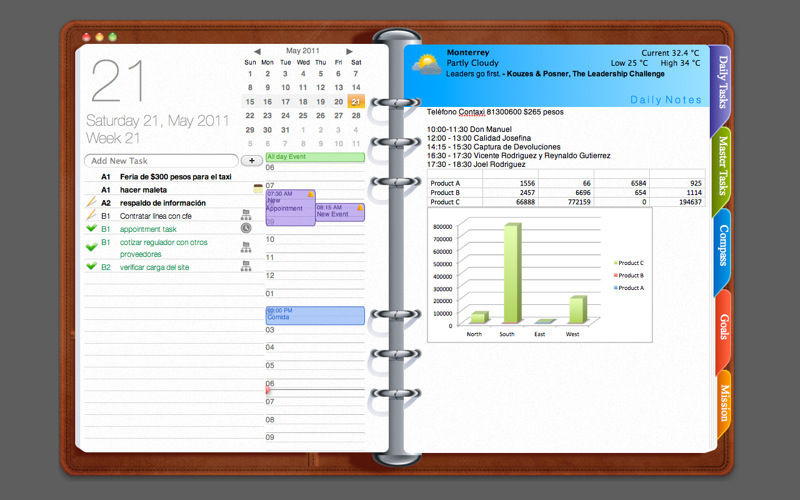
Task: Click the Add New Task field
Action: [161, 161]
